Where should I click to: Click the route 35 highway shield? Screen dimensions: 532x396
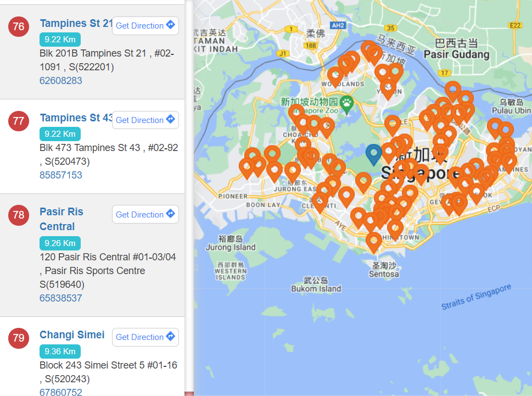[390, 28]
